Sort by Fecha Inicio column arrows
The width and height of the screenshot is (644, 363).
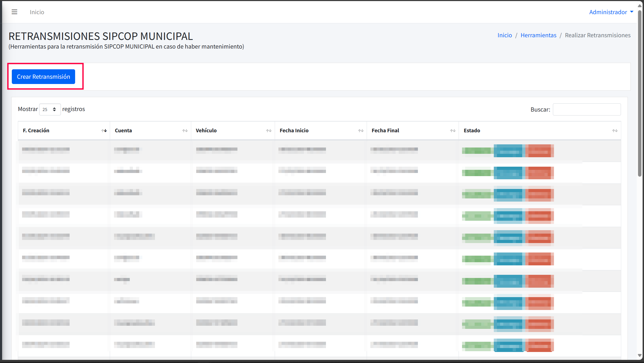[361, 131]
